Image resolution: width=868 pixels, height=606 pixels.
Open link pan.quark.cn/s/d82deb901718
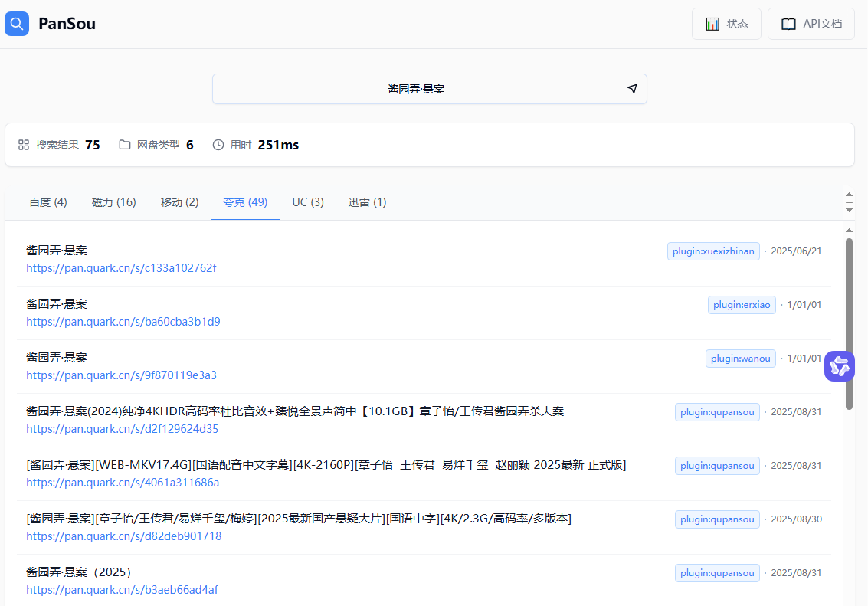point(123,537)
